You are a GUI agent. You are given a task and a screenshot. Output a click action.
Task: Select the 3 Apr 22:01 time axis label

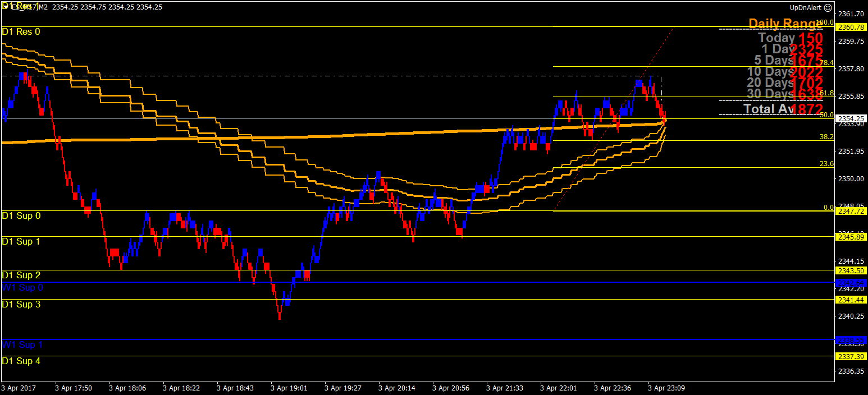click(x=558, y=388)
